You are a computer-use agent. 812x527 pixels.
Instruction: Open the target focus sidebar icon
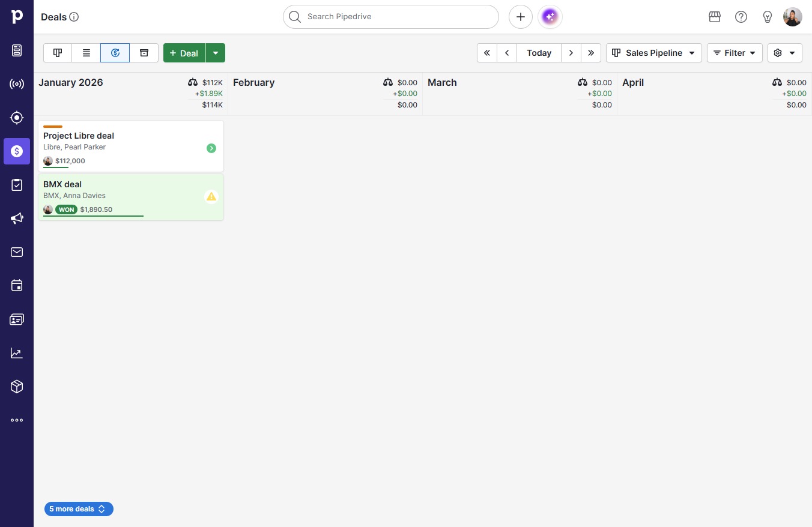coord(17,118)
